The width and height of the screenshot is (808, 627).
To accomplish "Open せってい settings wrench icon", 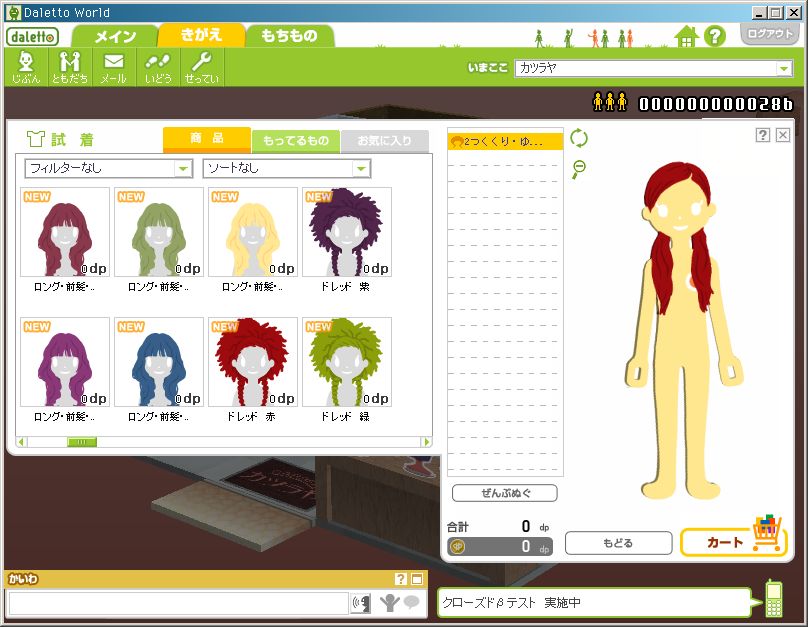I will tap(202, 67).
